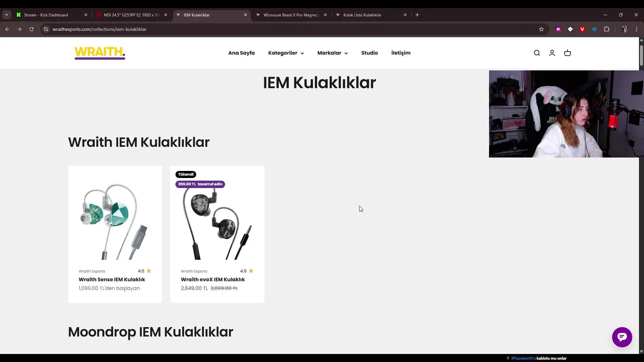Close the MSI 24.5" G255PF tab
Screen dimensions: 644x362
point(166,15)
